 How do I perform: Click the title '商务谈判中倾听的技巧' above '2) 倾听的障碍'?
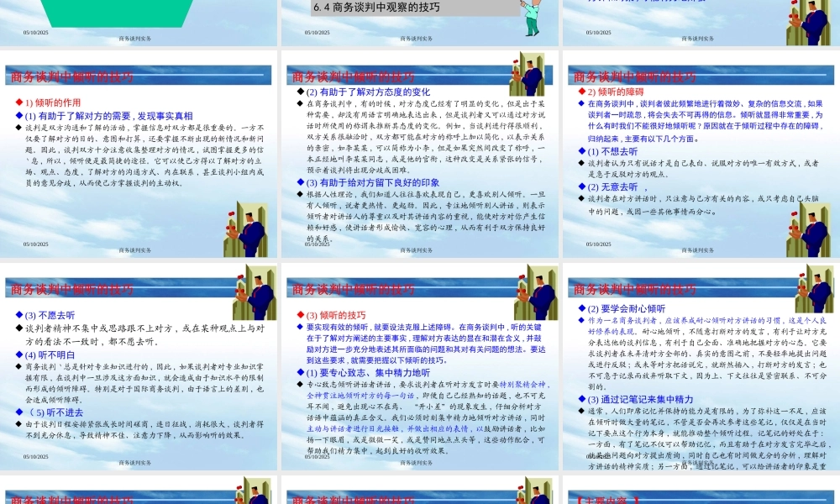coord(635,77)
